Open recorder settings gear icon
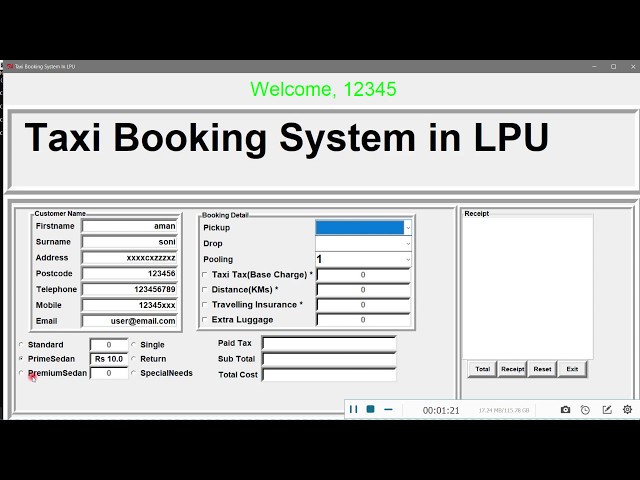 (x=627, y=409)
